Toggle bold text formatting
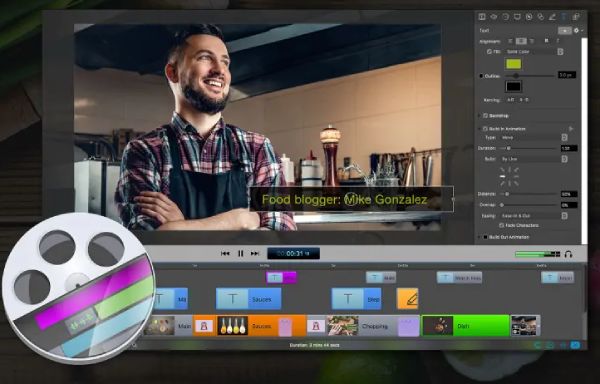Image resolution: width=600 pixels, height=384 pixels. point(546,41)
